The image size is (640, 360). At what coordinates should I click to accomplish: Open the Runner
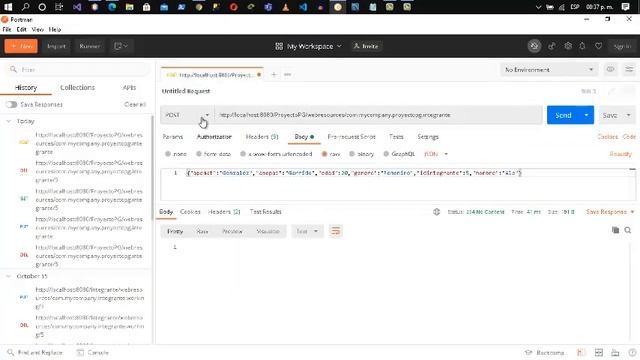click(89, 46)
